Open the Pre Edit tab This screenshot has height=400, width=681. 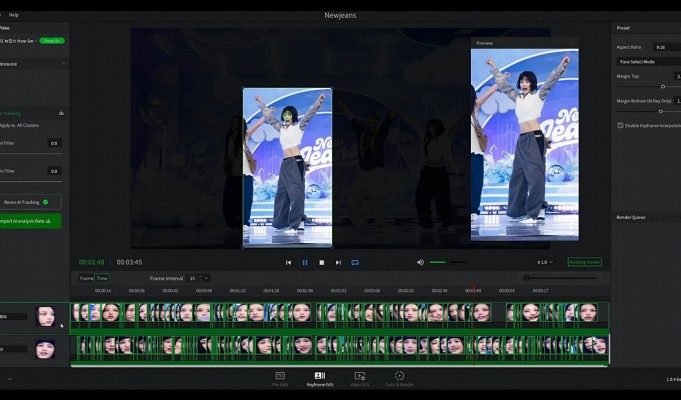(279, 378)
